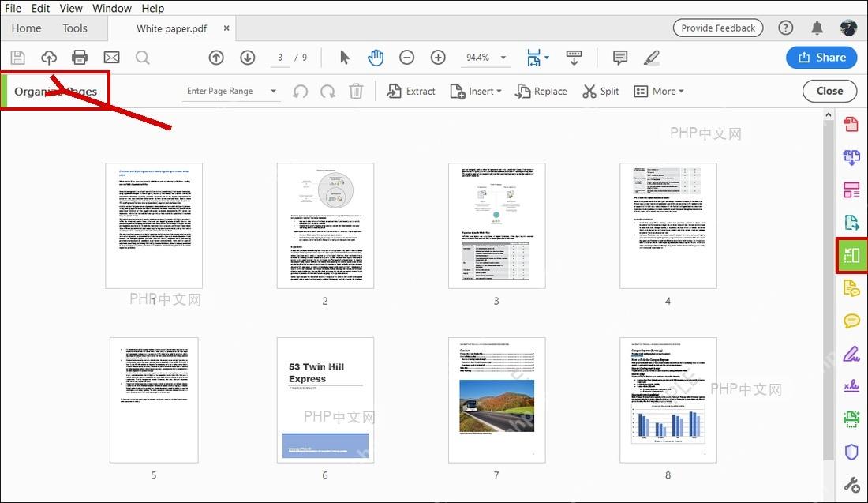
Task: Open the yellow Comment tool in the right sidebar
Action: point(851,321)
